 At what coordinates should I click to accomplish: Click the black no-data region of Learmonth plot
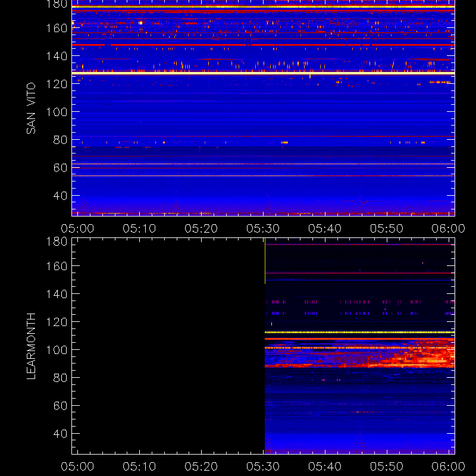[168, 346]
